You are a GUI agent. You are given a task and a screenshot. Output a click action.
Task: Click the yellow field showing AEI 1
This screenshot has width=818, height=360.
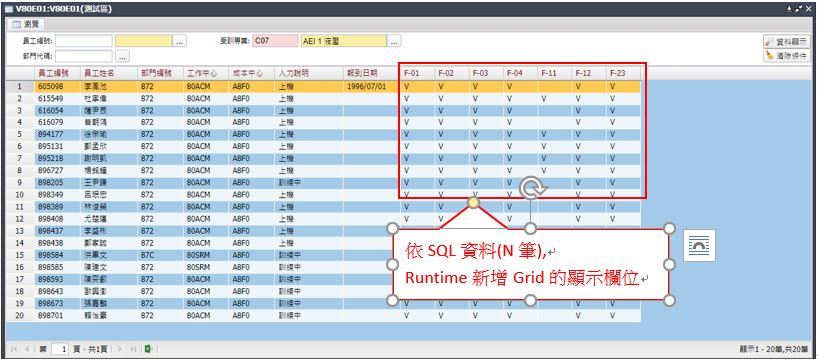[344, 41]
